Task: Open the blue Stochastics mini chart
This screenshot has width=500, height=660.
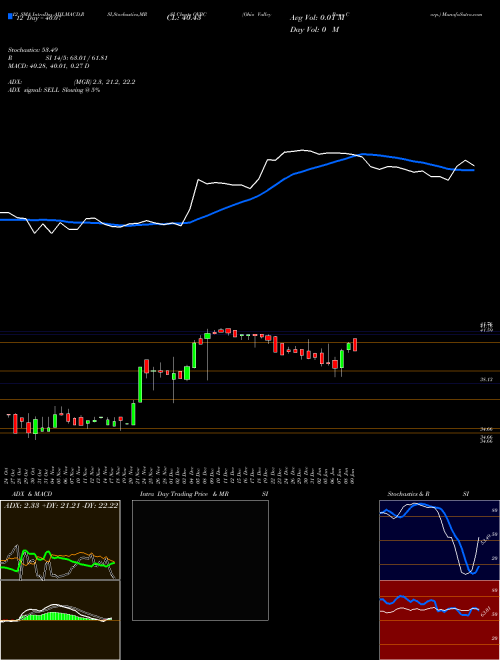Action: click(x=439, y=540)
